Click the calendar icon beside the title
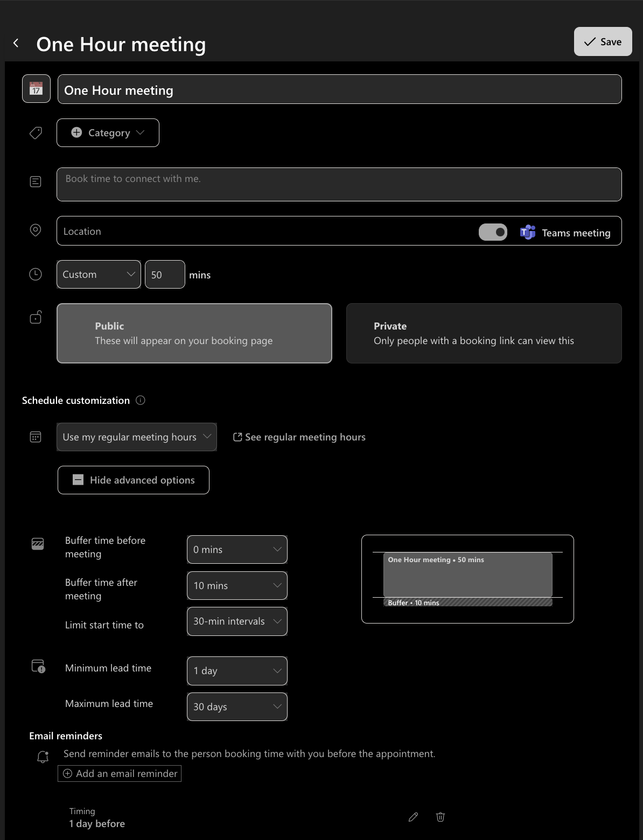Screen dimensions: 643x840 36,89
